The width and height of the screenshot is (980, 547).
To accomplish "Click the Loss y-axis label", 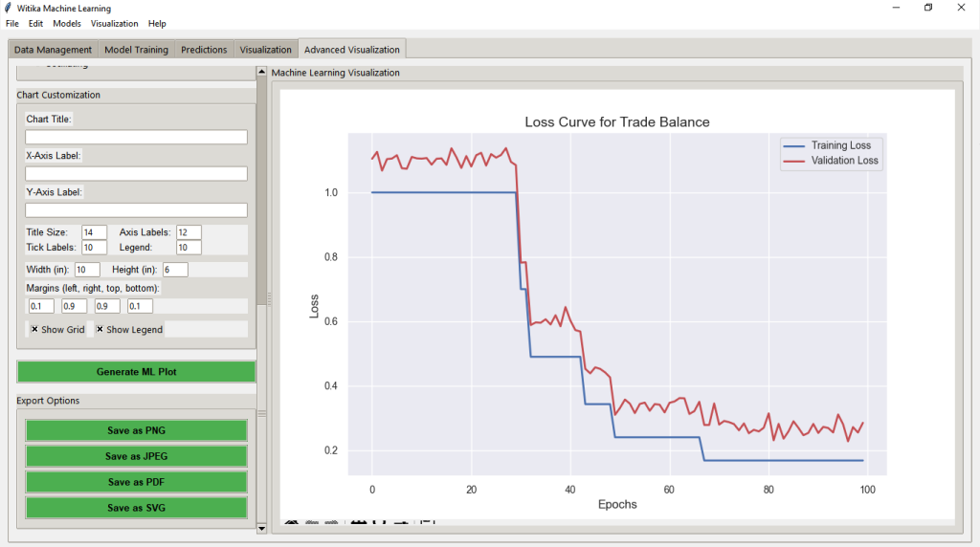I will coord(314,306).
